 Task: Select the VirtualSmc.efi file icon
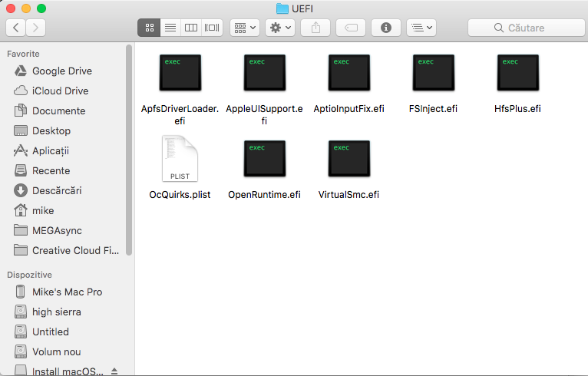349,159
